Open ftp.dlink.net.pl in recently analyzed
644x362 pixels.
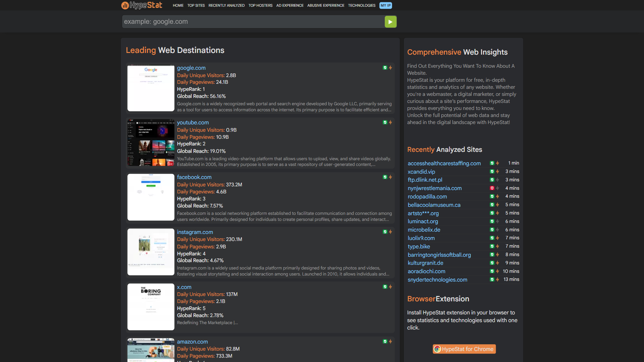click(425, 180)
